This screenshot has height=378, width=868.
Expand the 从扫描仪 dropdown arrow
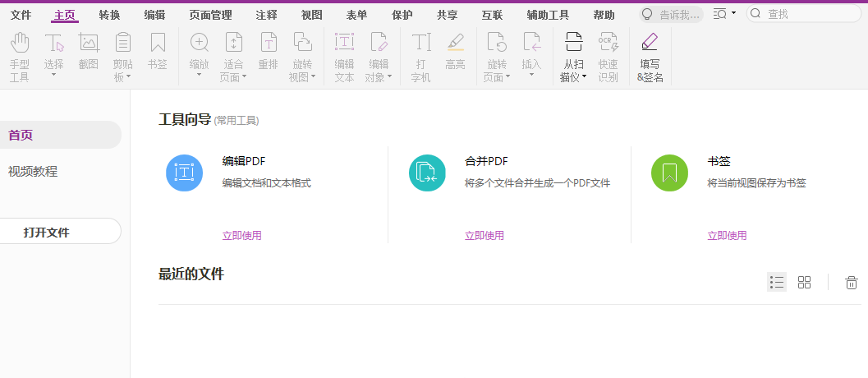[584, 77]
